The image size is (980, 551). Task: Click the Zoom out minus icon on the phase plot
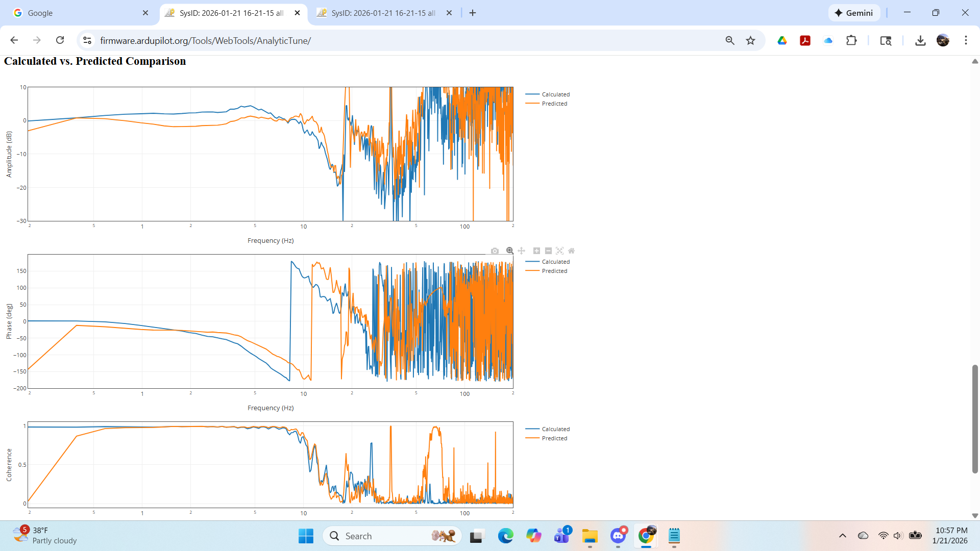[548, 251]
